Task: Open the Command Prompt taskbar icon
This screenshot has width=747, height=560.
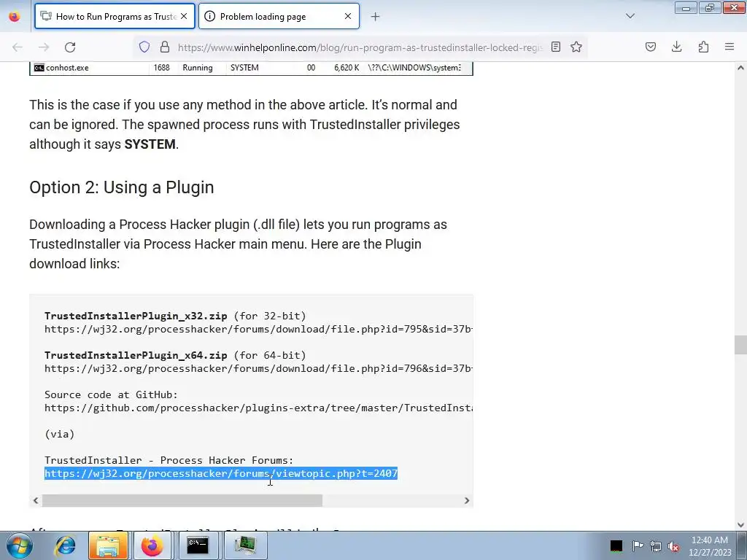Action: pyautogui.click(x=197, y=545)
